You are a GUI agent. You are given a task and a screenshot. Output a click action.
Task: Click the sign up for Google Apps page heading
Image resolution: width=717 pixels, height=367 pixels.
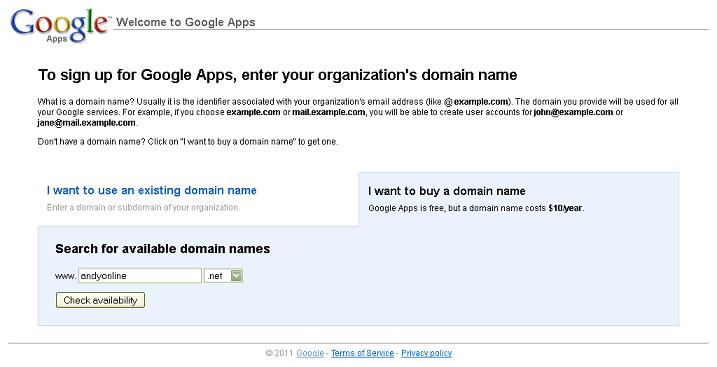(278, 74)
